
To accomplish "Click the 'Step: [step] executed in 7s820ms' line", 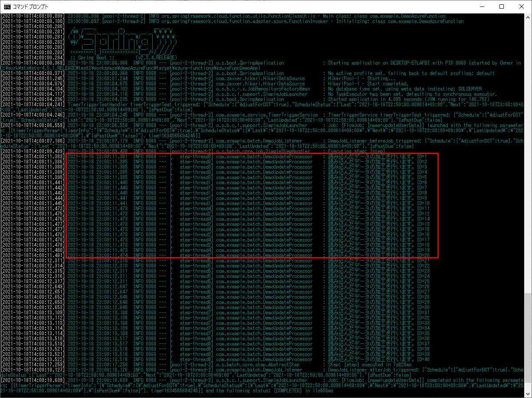I will [x=369, y=365].
